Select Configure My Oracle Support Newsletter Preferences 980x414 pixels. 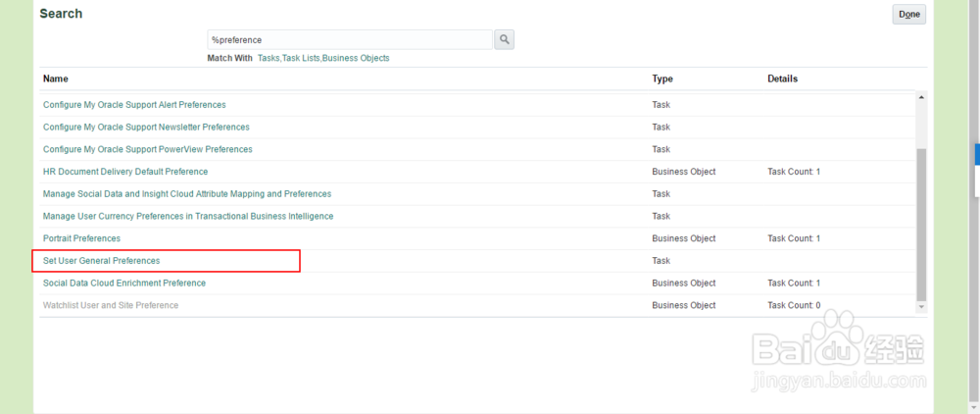pos(146,128)
